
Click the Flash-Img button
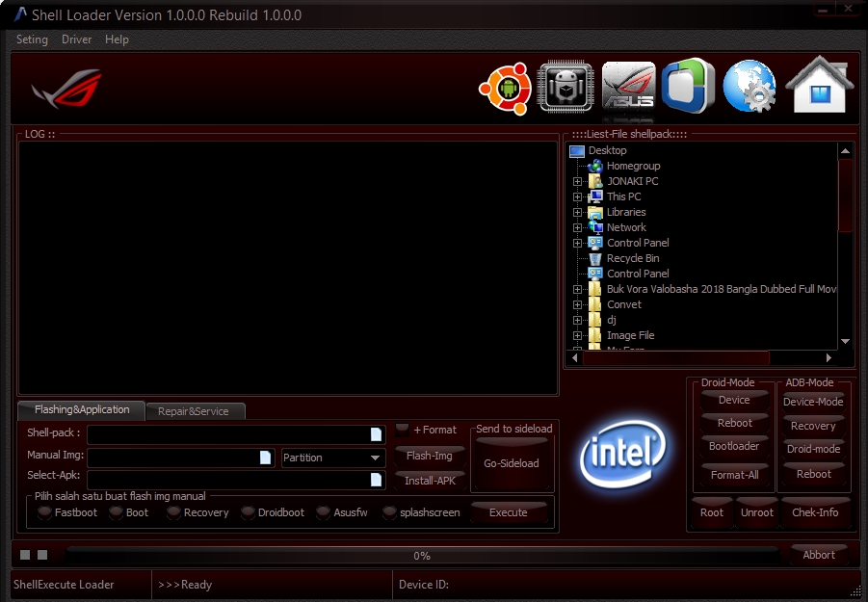click(430, 456)
